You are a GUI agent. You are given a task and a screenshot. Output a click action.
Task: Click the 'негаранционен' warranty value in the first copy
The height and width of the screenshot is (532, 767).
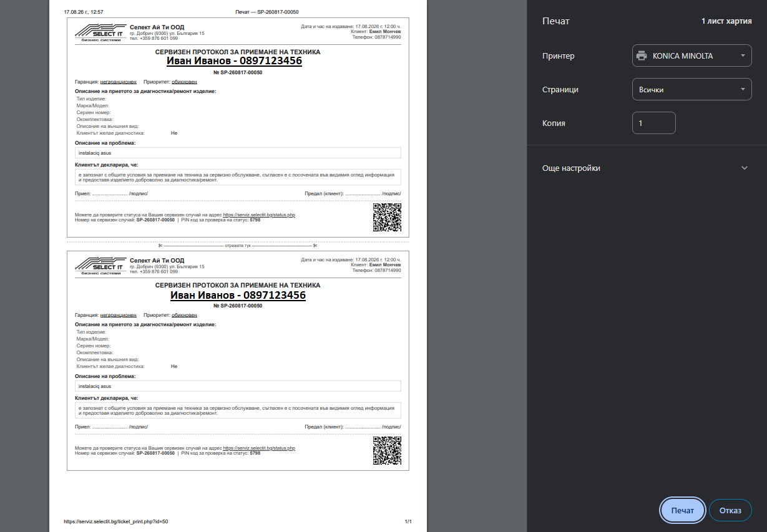[119, 82]
